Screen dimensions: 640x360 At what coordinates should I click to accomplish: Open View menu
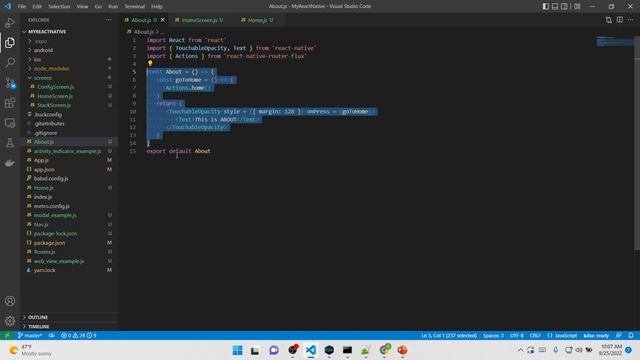click(82, 7)
